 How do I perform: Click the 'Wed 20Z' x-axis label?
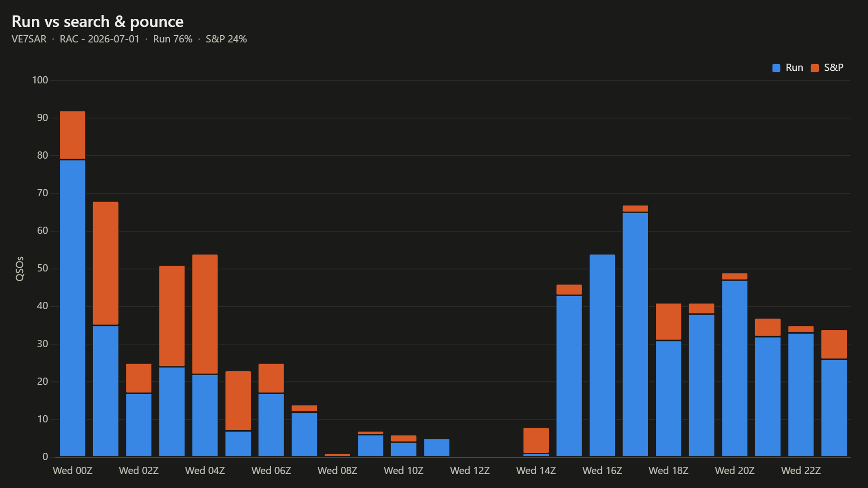tap(734, 471)
